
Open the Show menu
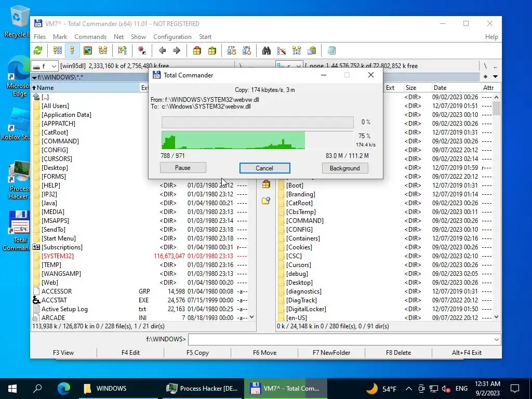tap(138, 37)
